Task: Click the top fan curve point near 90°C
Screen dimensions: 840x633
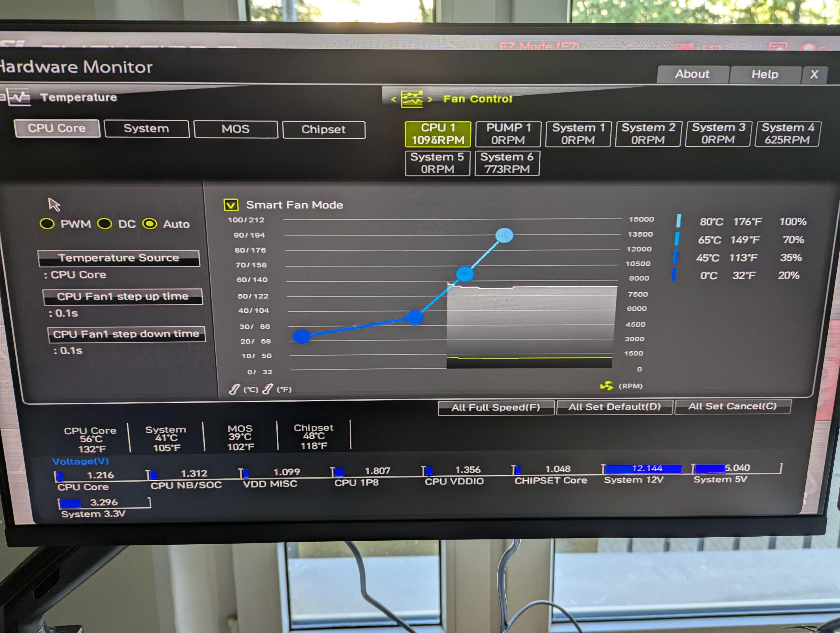Action: [504, 235]
